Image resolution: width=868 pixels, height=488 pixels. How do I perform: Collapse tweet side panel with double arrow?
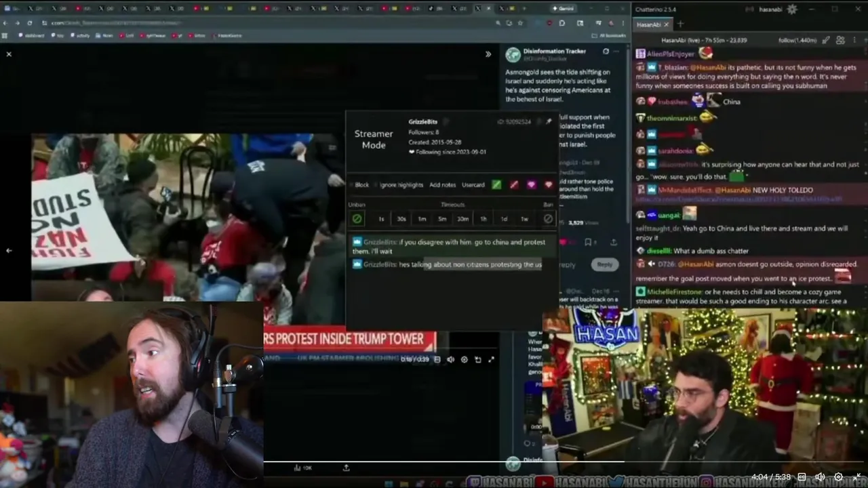pos(488,54)
